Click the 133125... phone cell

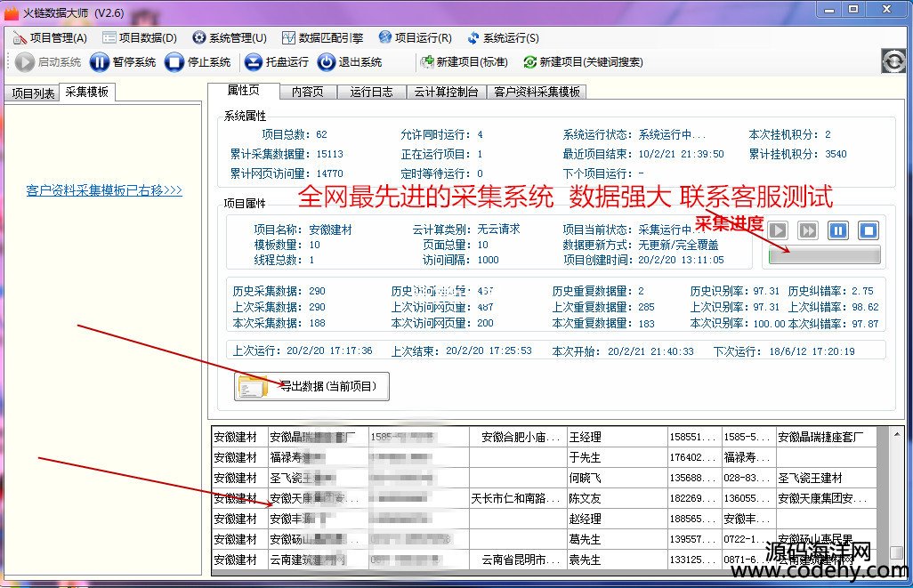pyautogui.click(x=695, y=560)
